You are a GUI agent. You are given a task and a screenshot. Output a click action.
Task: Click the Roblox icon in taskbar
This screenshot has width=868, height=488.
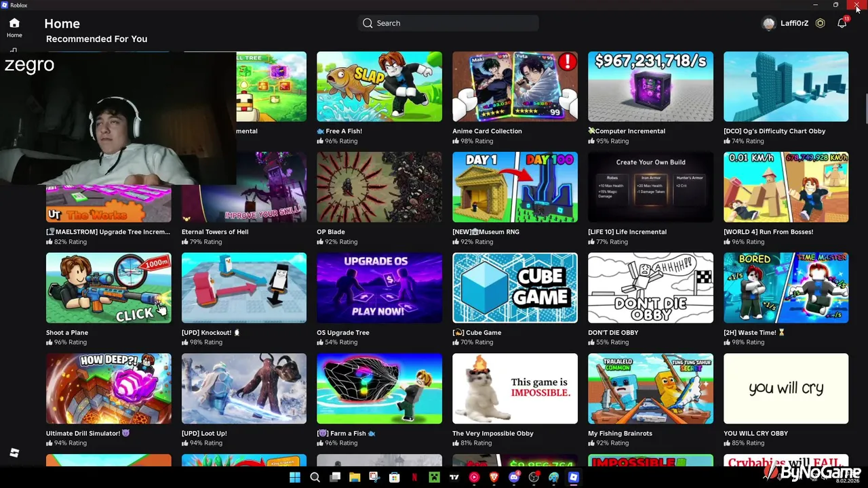574,477
